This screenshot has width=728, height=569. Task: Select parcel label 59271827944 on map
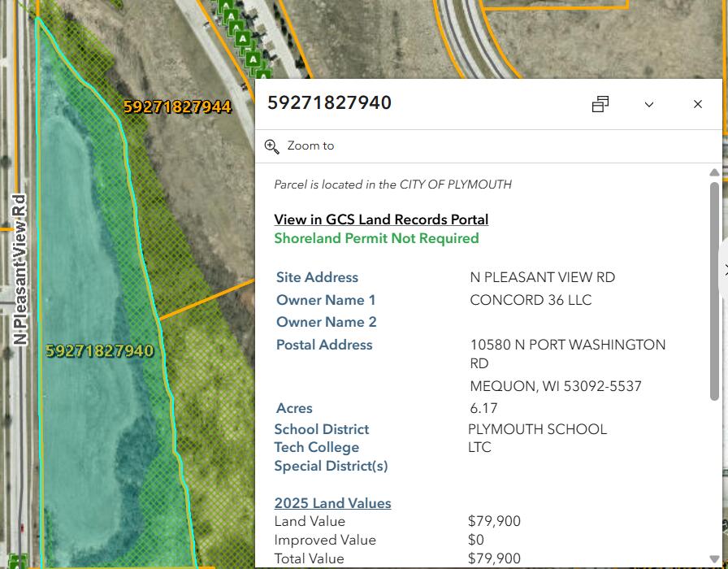[177, 107]
